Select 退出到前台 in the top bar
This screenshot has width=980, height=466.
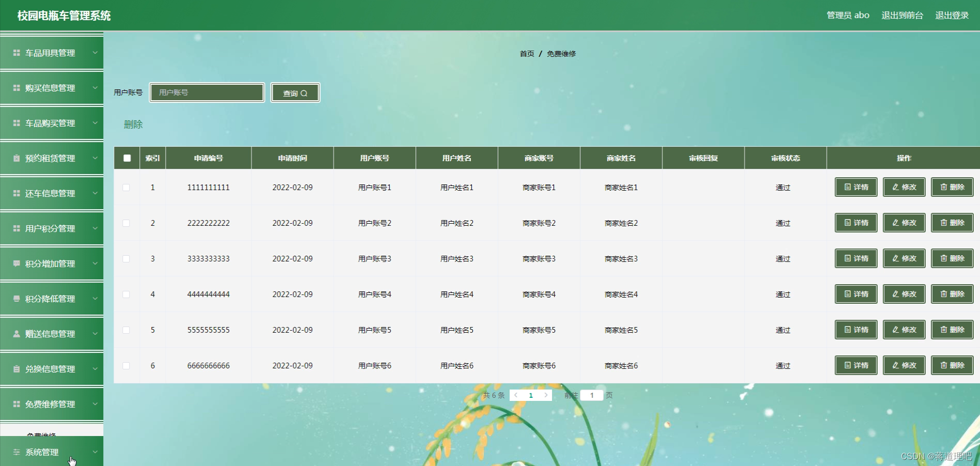[902, 15]
